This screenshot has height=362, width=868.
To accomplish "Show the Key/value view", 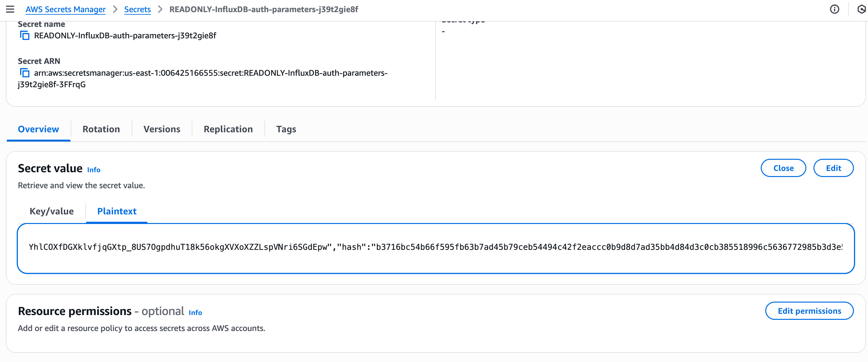I will [51, 211].
